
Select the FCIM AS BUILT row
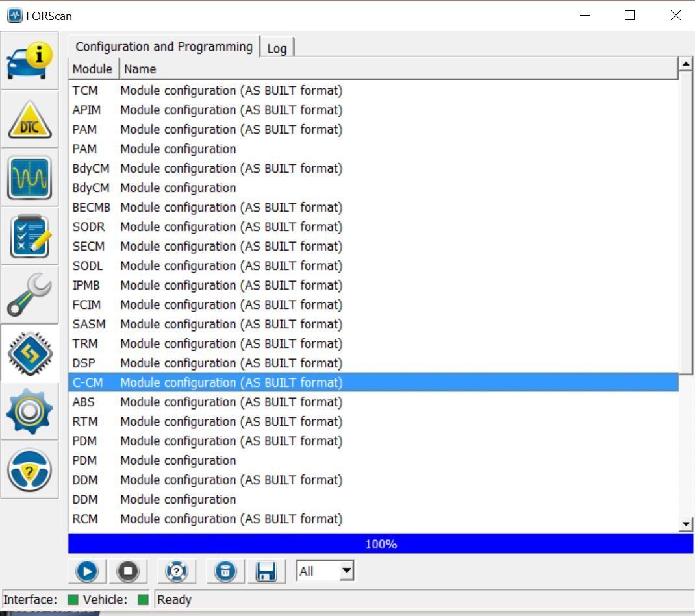pyautogui.click(x=373, y=304)
